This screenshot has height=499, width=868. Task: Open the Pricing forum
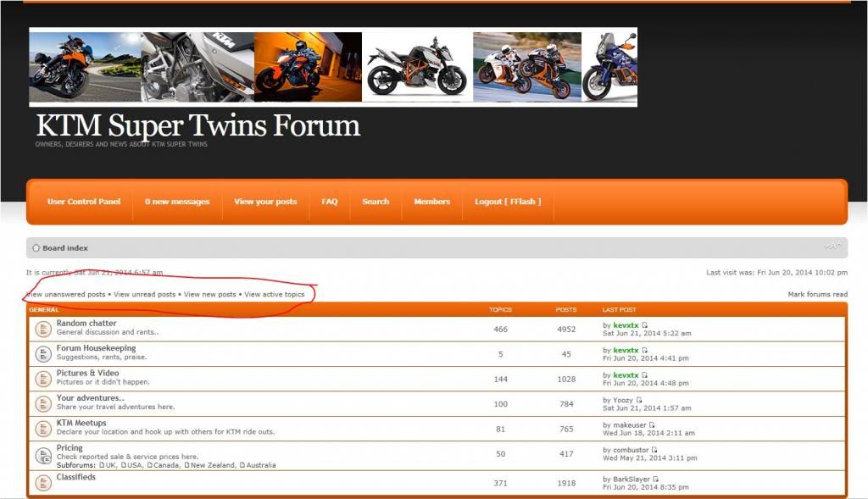tap(70, 447)
